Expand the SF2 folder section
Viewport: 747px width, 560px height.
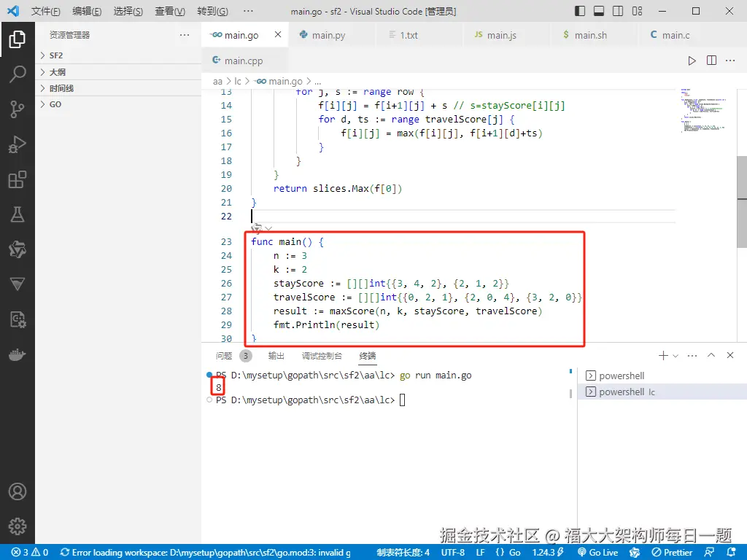(x=118, y=55)
